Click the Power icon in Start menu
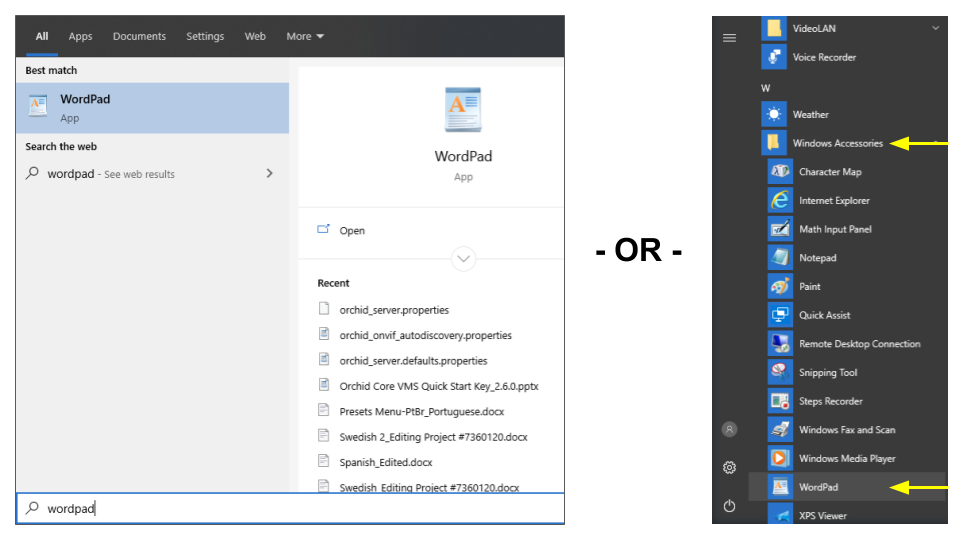The image size is (960, 540). [729, 506]
